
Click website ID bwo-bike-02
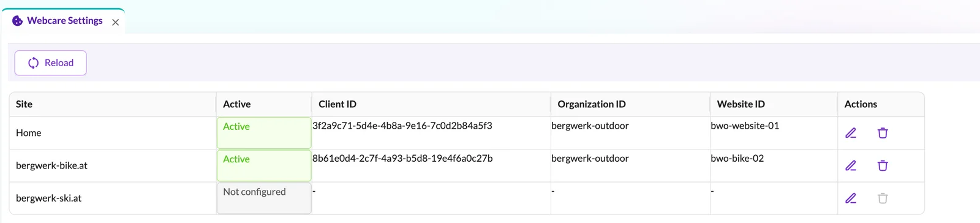[x=737, y=158]
